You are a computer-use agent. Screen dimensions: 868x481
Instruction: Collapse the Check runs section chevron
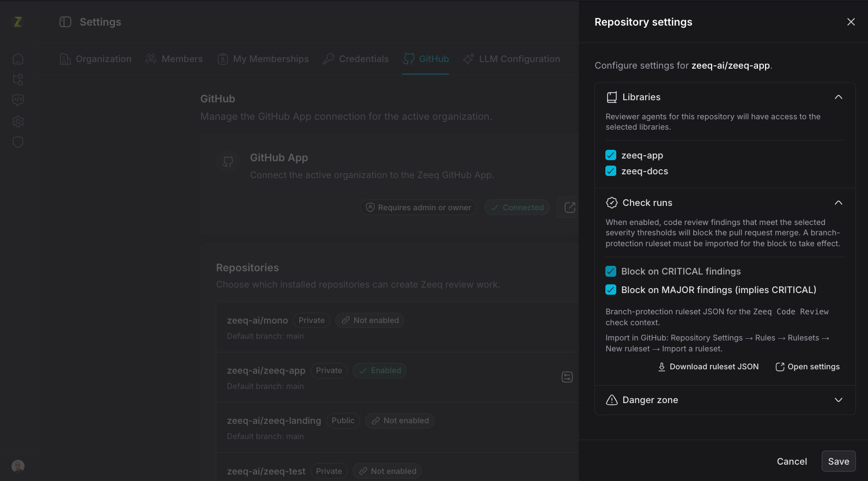click(839, 203)
